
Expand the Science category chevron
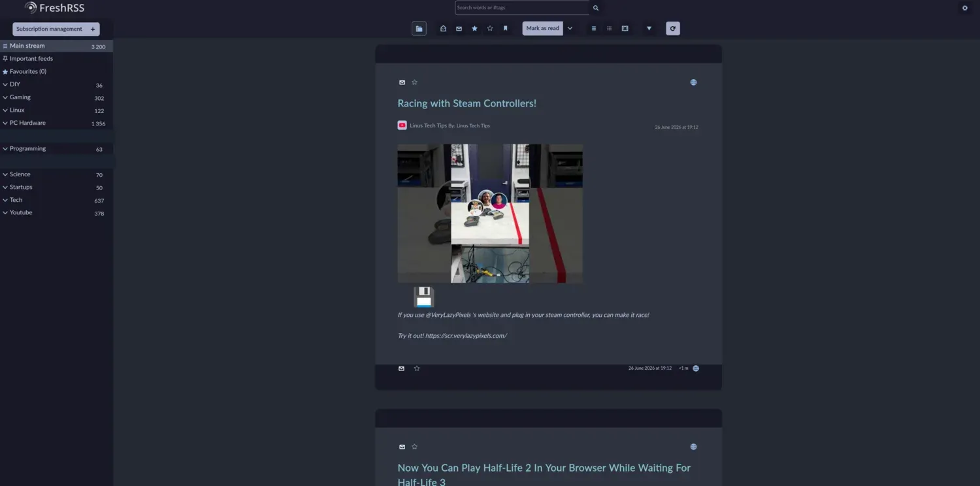5,174
